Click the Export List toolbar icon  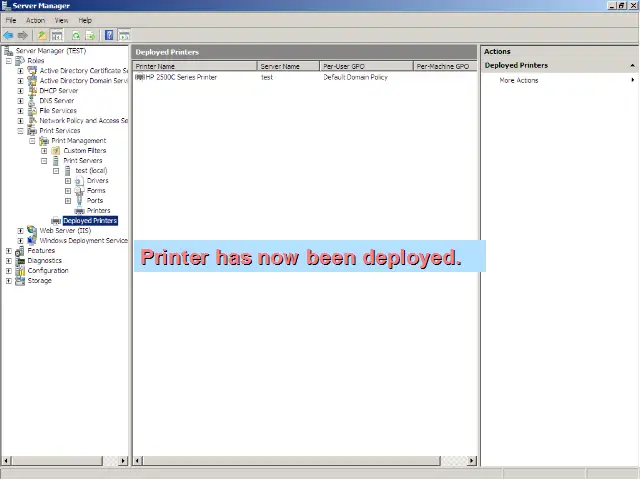tap(90, 35)
